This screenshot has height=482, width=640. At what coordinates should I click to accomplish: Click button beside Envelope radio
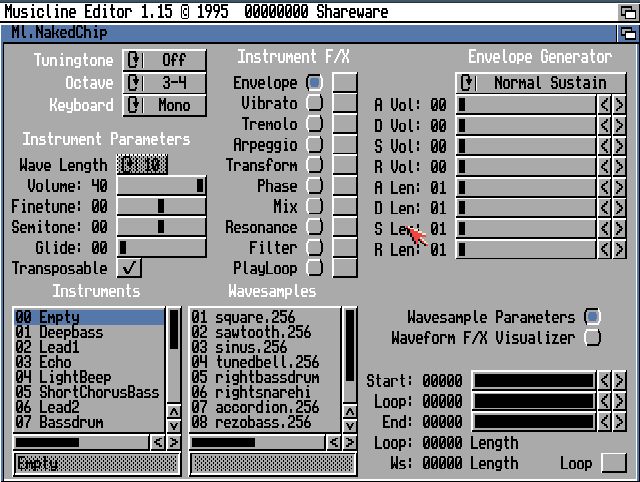[345, 82]
